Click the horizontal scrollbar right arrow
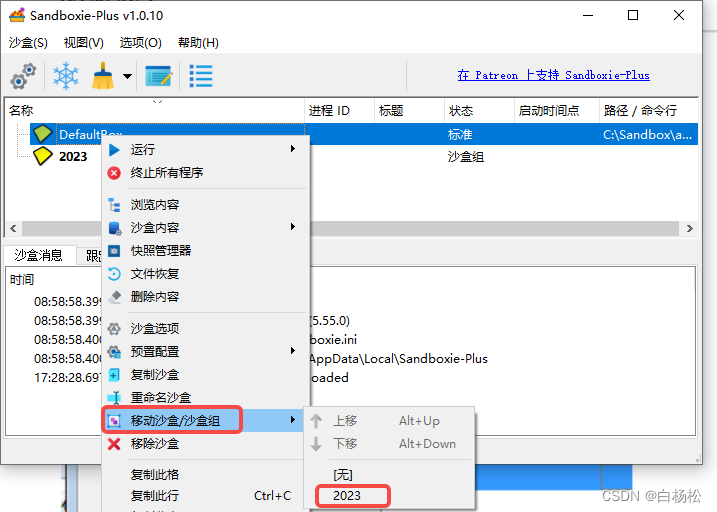 pos(690,228)
